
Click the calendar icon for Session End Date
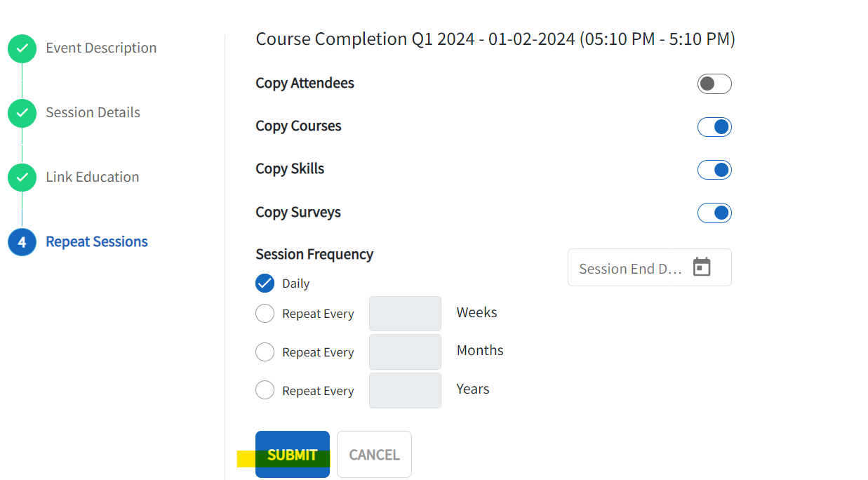point(702,267)
